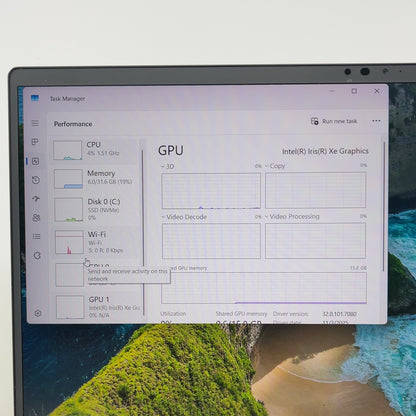Click the Wi-Fi graph thumbnail
Screen dimensions: 416x416
(69, 242)
